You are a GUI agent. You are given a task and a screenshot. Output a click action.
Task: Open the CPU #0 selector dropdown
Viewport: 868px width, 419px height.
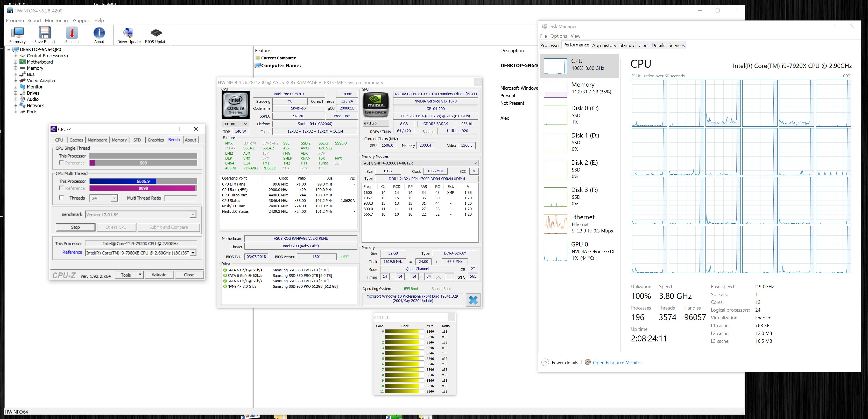click(235, 124)
